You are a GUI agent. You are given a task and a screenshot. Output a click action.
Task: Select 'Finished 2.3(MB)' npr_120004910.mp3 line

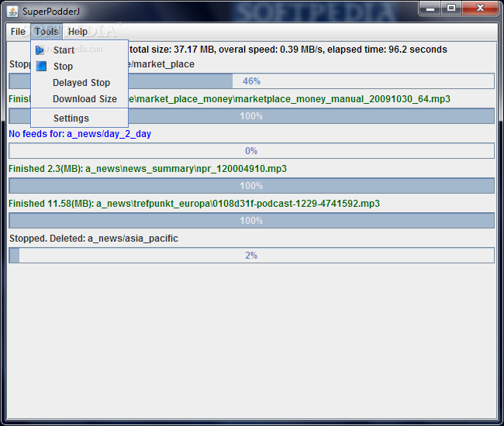pos(147,169)
